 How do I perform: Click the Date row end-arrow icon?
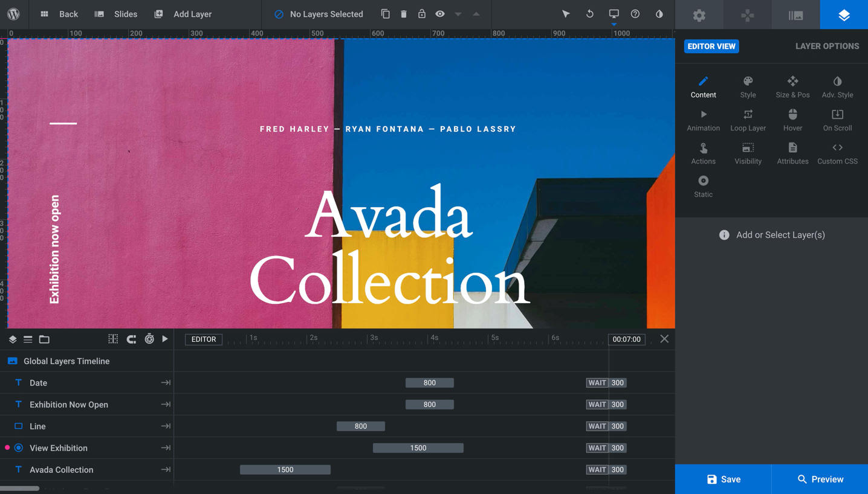point(166,383)
